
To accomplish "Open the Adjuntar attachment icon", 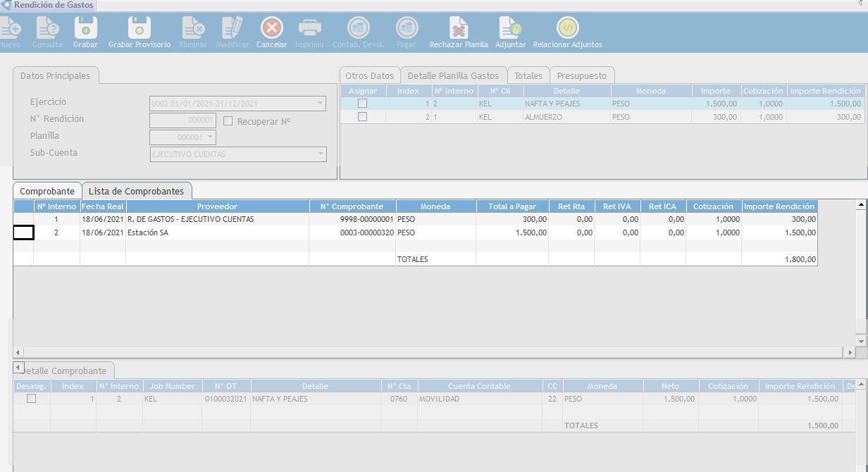I will 510,29.
